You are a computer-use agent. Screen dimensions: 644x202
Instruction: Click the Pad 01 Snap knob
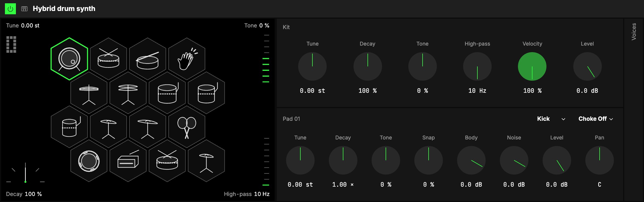pyautogui.click(x=429, y=160)
